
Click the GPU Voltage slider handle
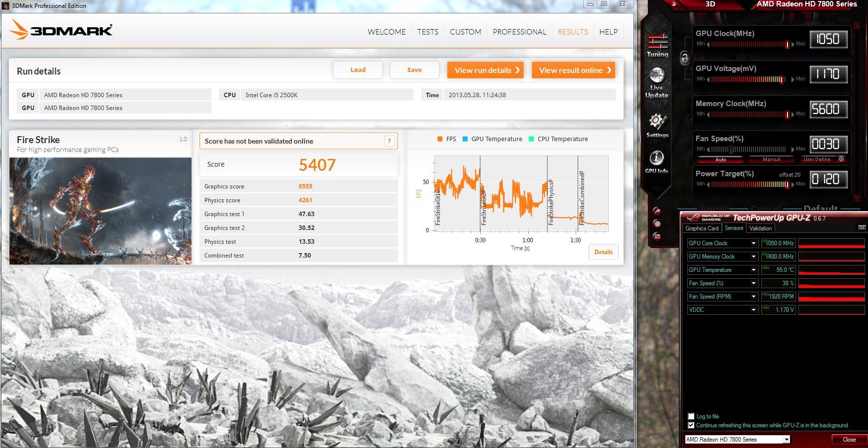(x=781, y=79)
